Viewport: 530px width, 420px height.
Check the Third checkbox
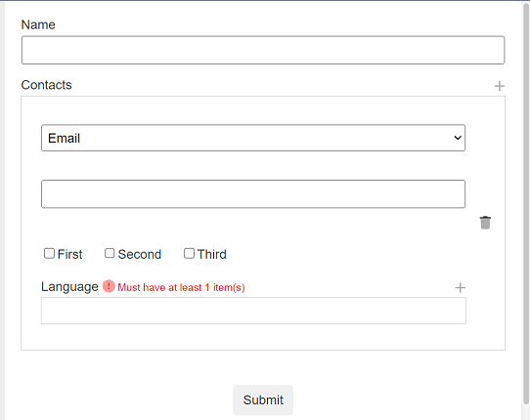pyautogui.click(x=189, y=253)
